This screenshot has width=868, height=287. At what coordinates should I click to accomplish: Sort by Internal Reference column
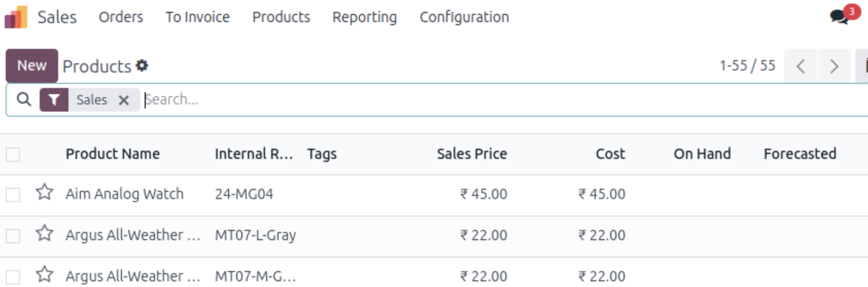point(254,154)
